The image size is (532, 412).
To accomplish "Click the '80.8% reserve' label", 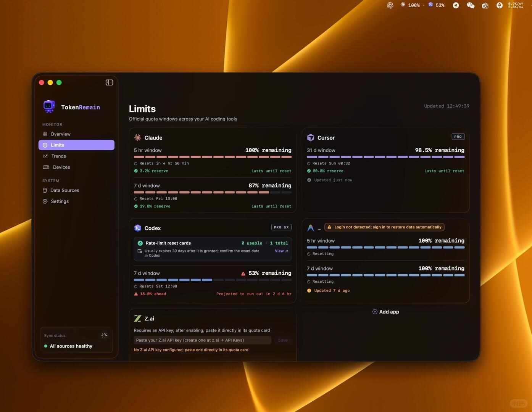I will tap(328, 171).
